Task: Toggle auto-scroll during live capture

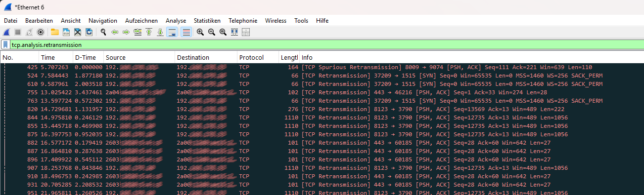Action: (172, 32)
